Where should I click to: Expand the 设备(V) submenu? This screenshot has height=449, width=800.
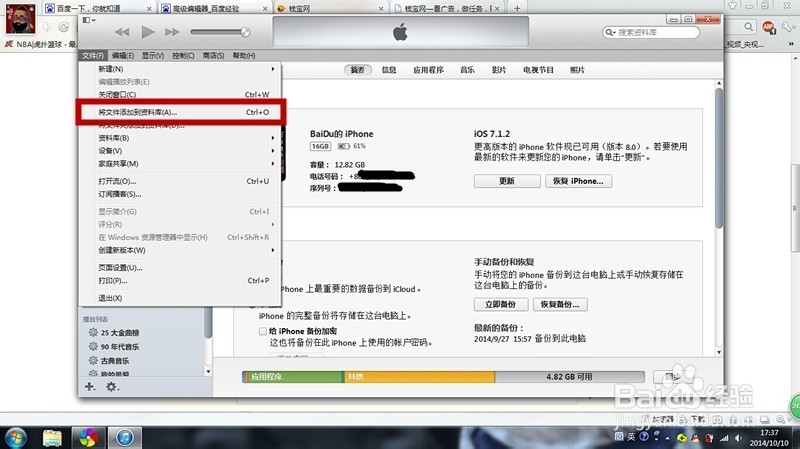(x=179, y=151)
